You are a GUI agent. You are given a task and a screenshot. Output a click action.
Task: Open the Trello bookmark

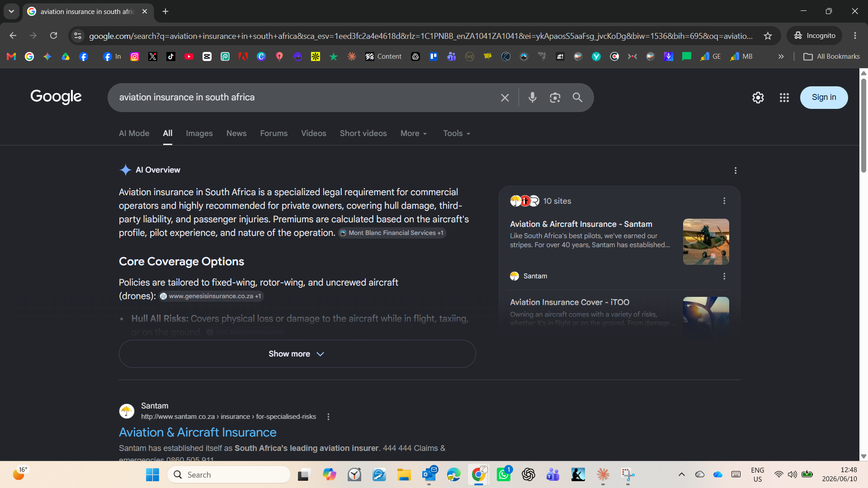(x=434, y=56)
